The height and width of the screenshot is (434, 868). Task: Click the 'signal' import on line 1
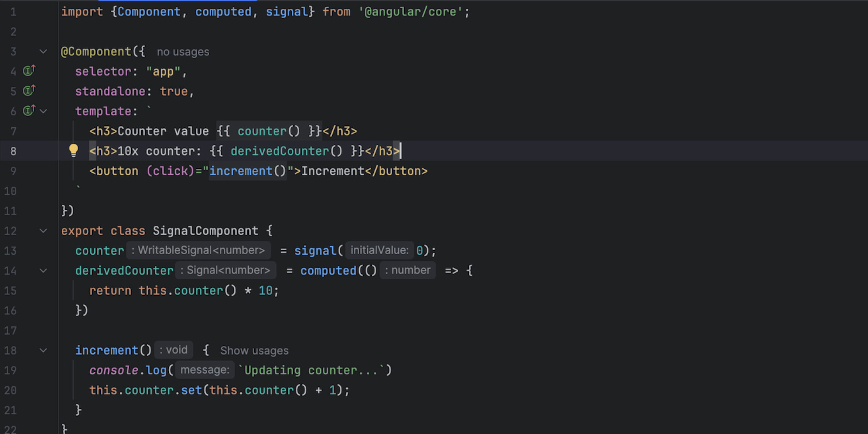tap(287, 12)
